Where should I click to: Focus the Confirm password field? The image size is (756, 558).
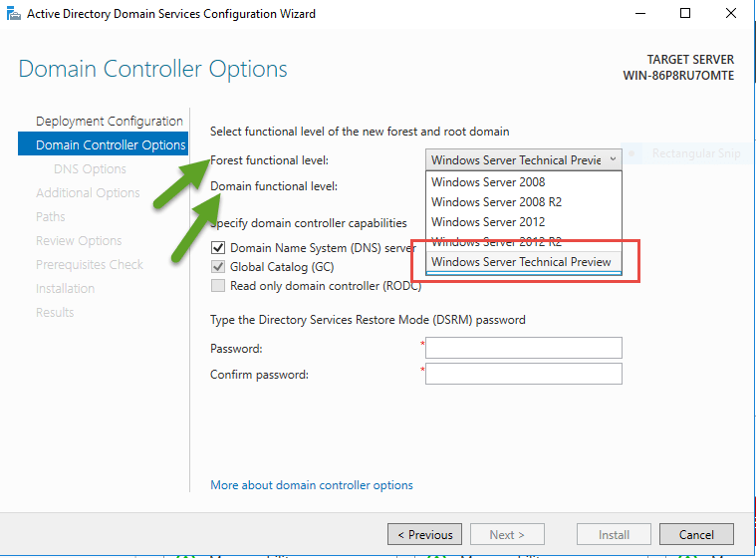click(x=524, y=374)
